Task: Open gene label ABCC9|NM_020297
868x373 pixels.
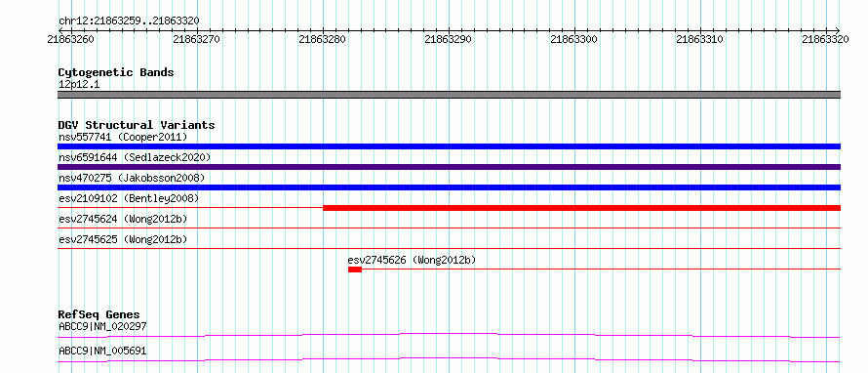Action: [102, 326]
